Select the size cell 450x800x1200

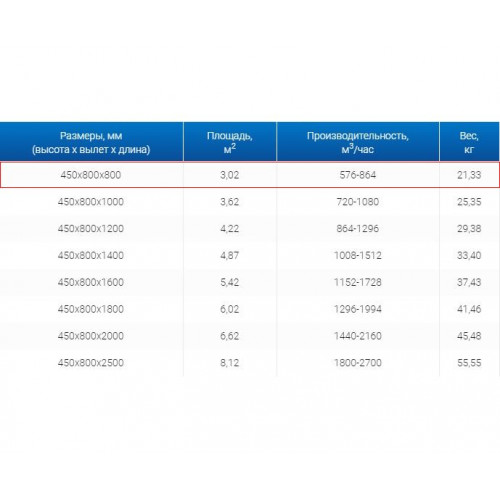(x=91, y=229)
